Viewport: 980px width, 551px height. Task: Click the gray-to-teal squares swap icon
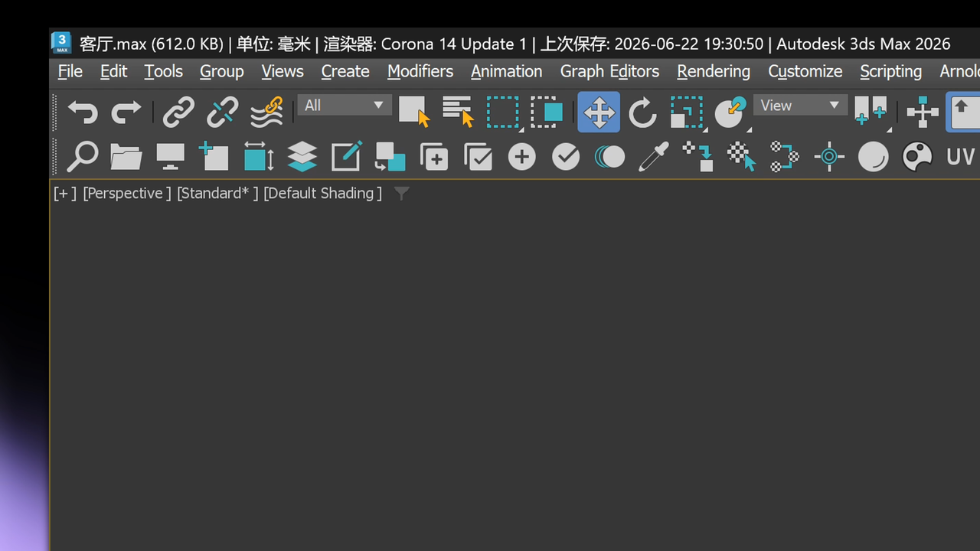pos(390,157)
